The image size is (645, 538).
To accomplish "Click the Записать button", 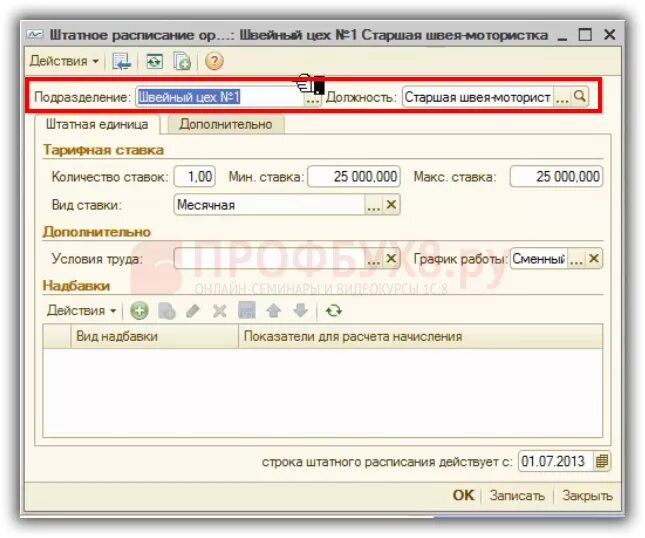I will point(517,495).
